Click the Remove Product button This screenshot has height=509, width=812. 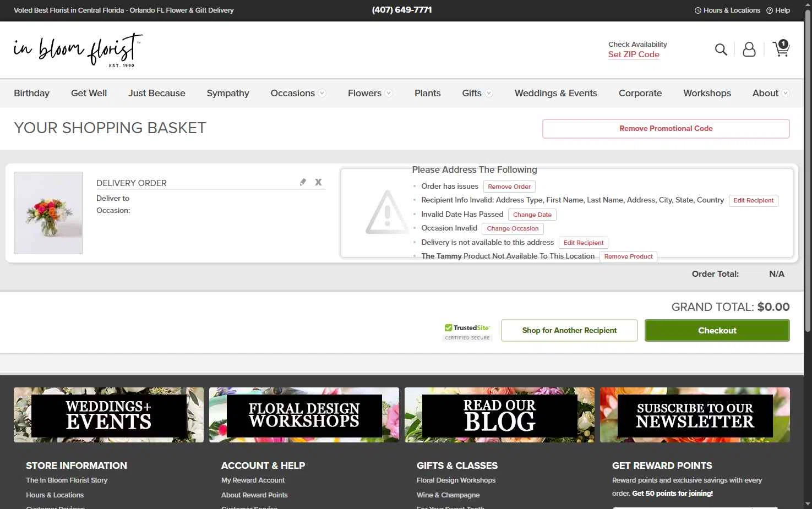click(x=628, y=256)
